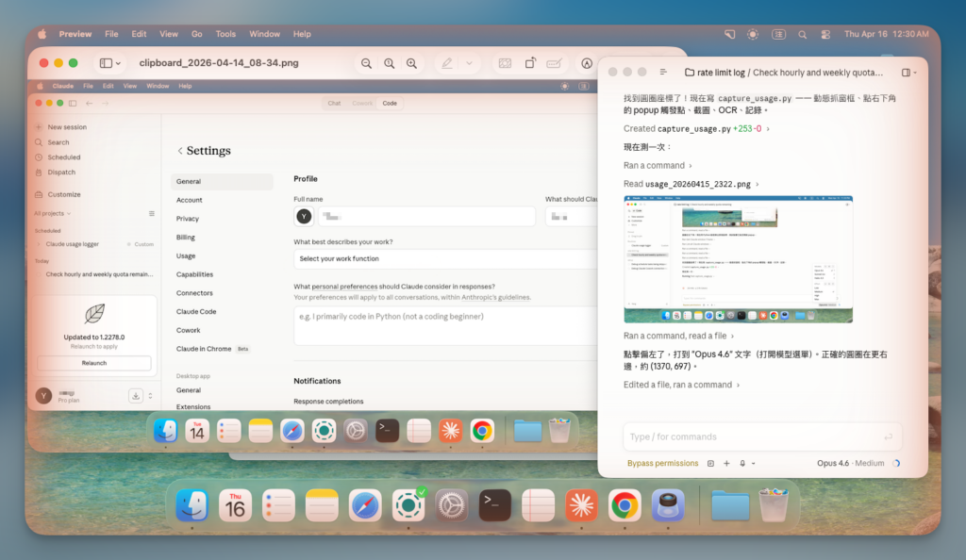Viewport: 966px width, 560px height.
Task: Click the Claude sidebar toggle lines icon
Action: click(663, 72)
